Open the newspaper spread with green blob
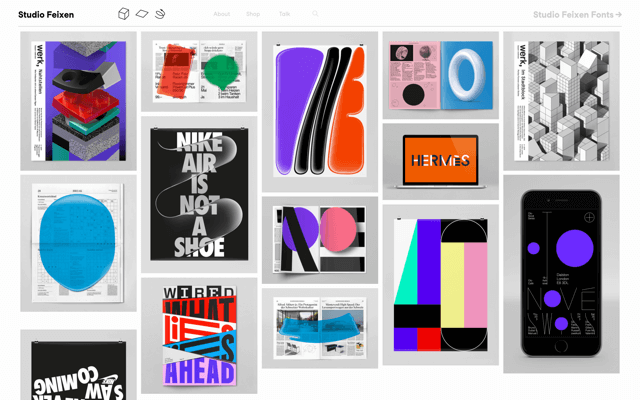Viewport: 640px width, 400px height. (199, 71)
